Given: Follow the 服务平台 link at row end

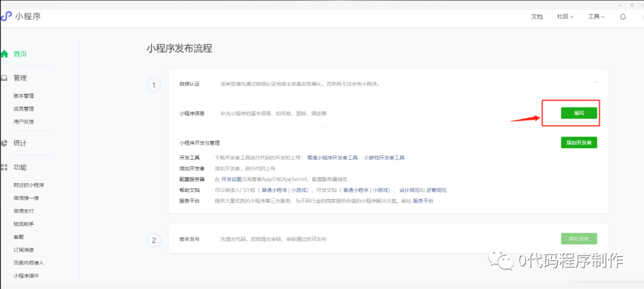Looking at the screenshot, I should 423,201.
